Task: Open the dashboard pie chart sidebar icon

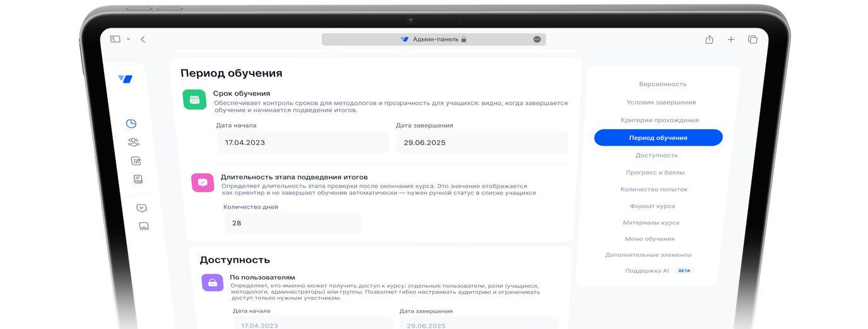Action: tap(131, 124)
